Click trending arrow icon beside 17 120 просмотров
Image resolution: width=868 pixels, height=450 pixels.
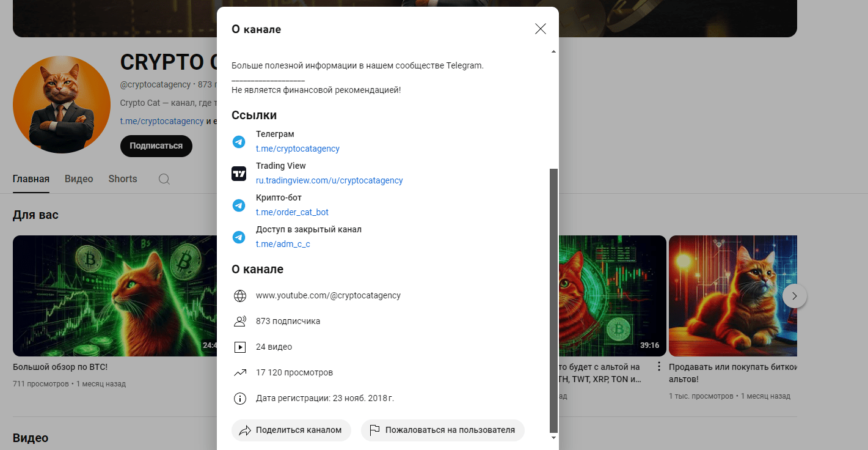[240, 373]
